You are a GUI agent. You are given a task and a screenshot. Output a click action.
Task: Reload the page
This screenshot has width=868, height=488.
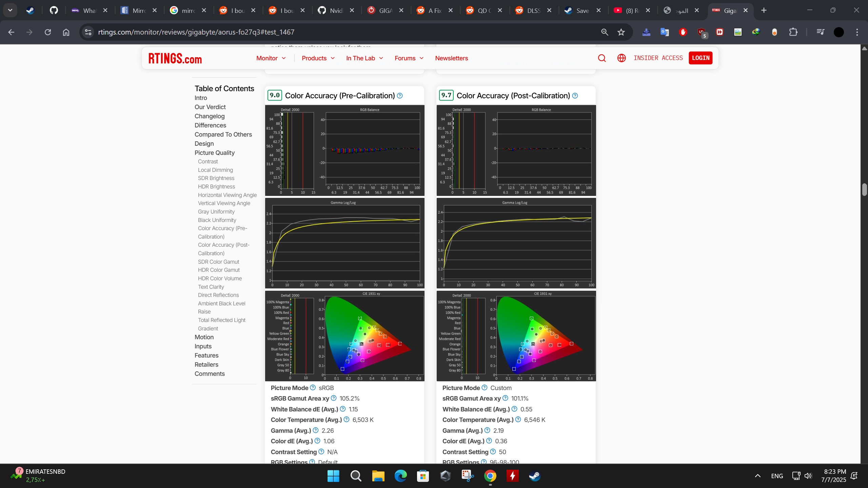pyautogui.click(x=48, y=32)
